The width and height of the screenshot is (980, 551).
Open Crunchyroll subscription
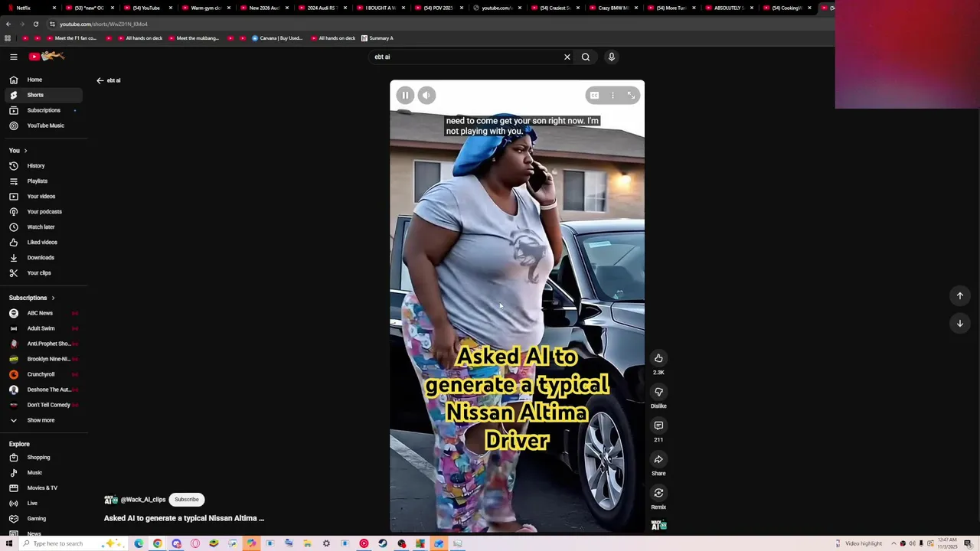[44, 374]
